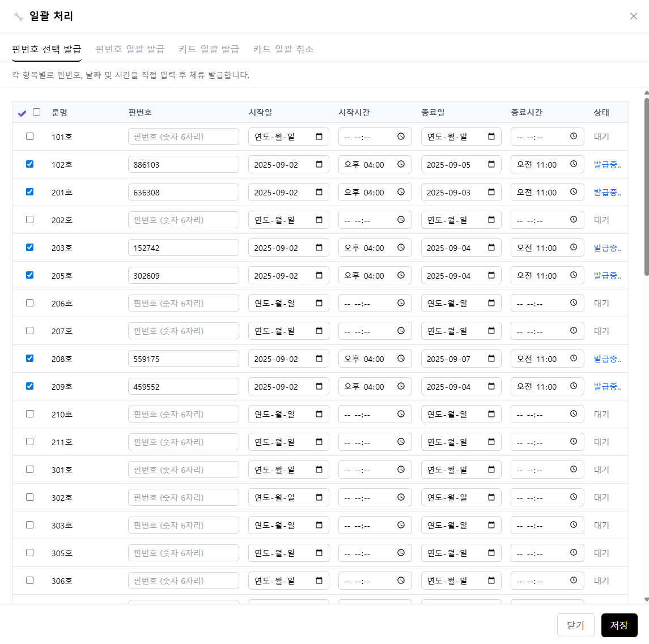Viewport: 649px width, 644px height.
Task: Toggle select-all checkbox in table header
Action: tap(37, 112)
